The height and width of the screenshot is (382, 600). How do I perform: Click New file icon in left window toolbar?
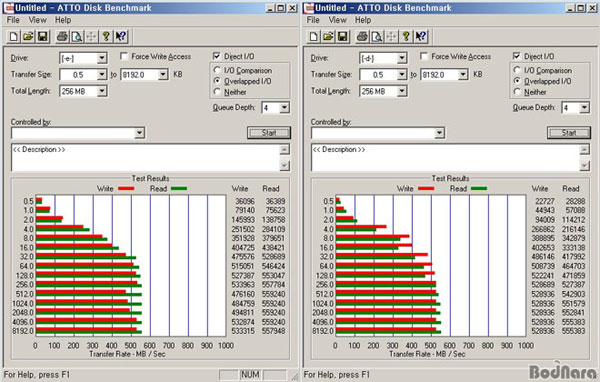[x=14, y=36]
